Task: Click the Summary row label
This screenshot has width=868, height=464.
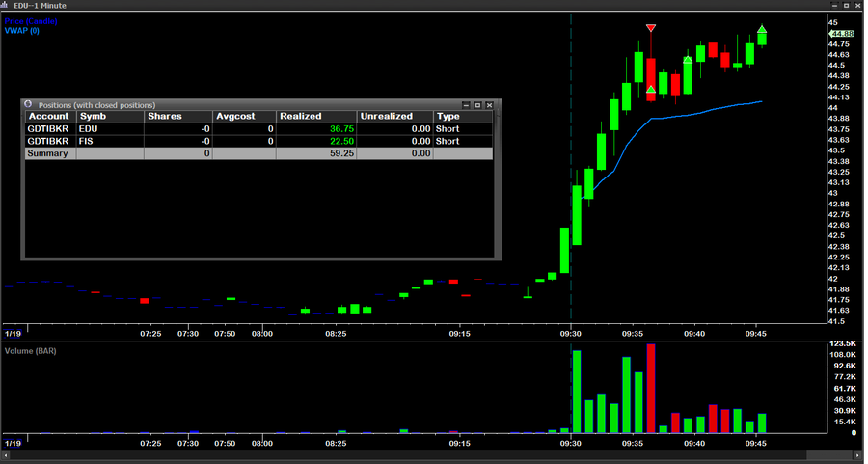Action: click(x=47, y=153)
